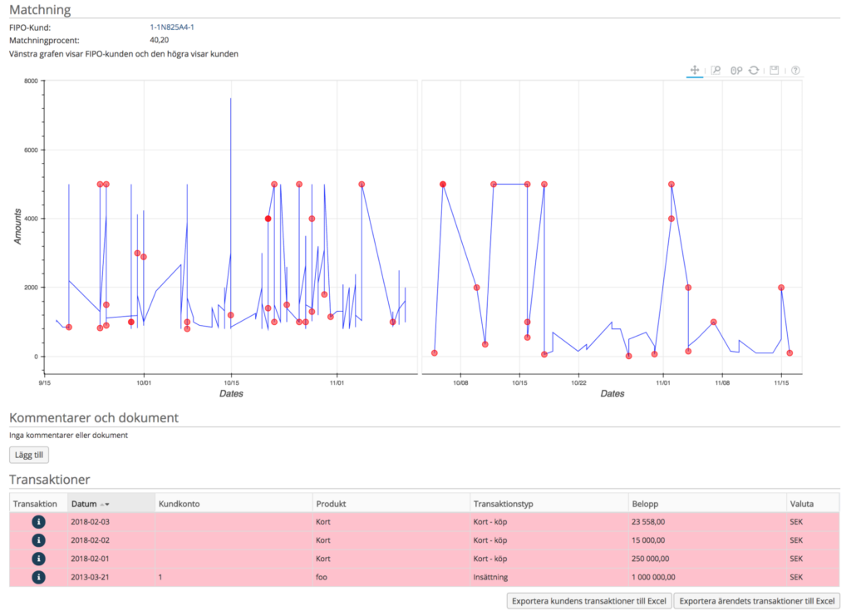Sort by the Produkt column header
Image resolution: width=851 pixels, height=616 pixels.
point(391,504)
